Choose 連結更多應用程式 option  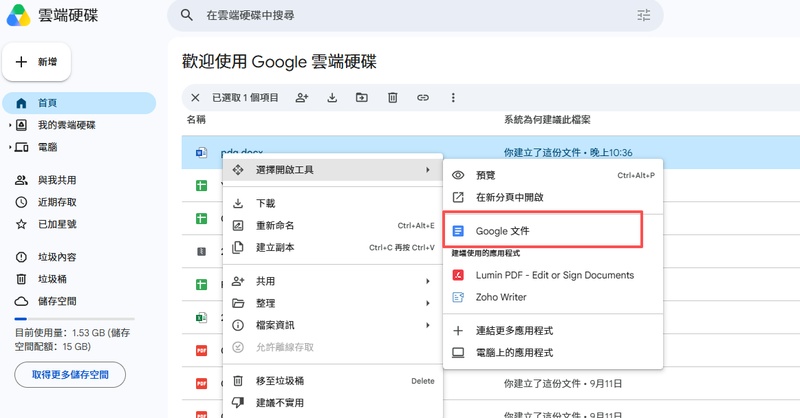(553, 331)
